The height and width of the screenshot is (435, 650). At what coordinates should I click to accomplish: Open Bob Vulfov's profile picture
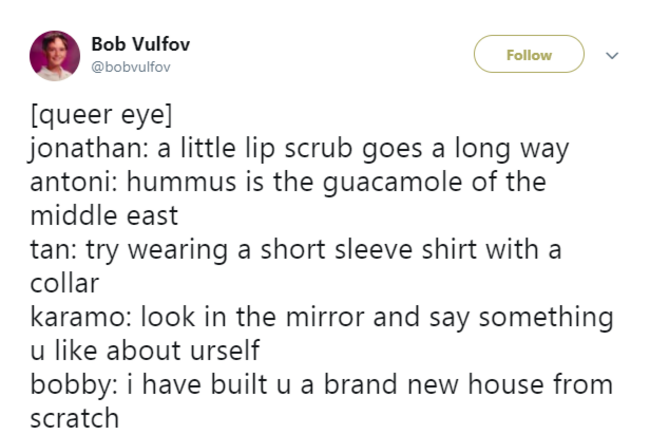(x=55, y=56)
